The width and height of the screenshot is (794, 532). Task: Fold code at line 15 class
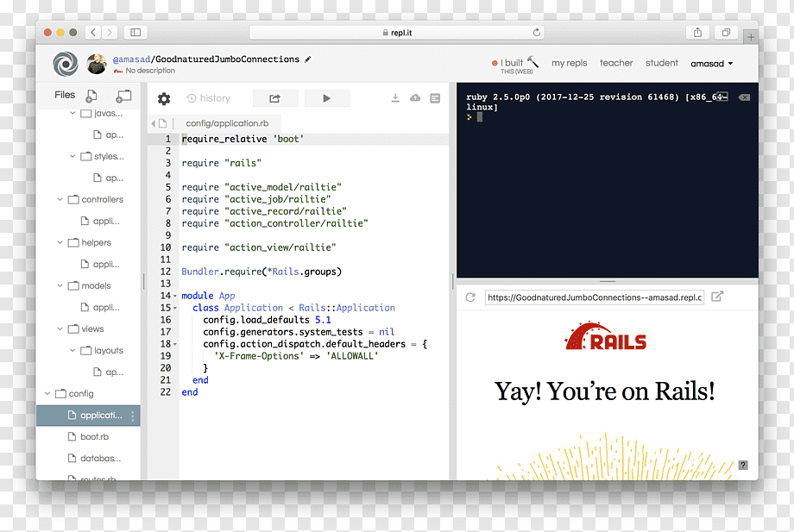175,308
